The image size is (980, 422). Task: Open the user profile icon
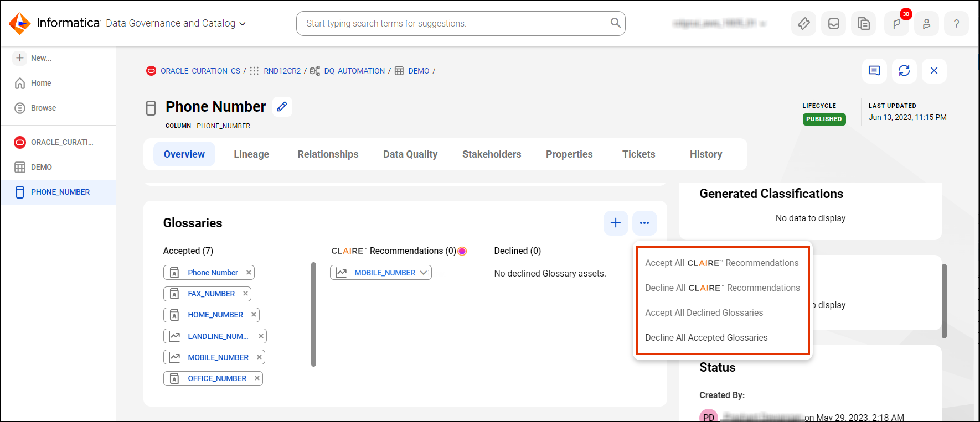click(x=926, y=23)
